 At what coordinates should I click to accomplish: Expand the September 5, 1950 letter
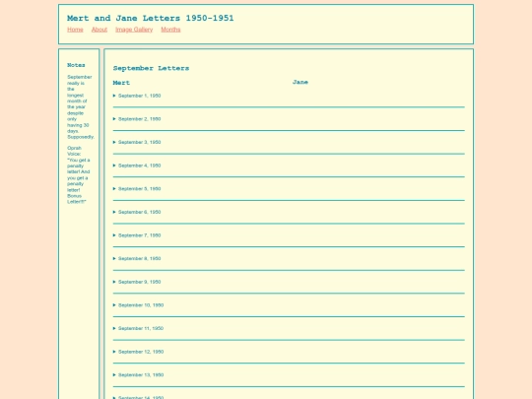coord(137,188)
